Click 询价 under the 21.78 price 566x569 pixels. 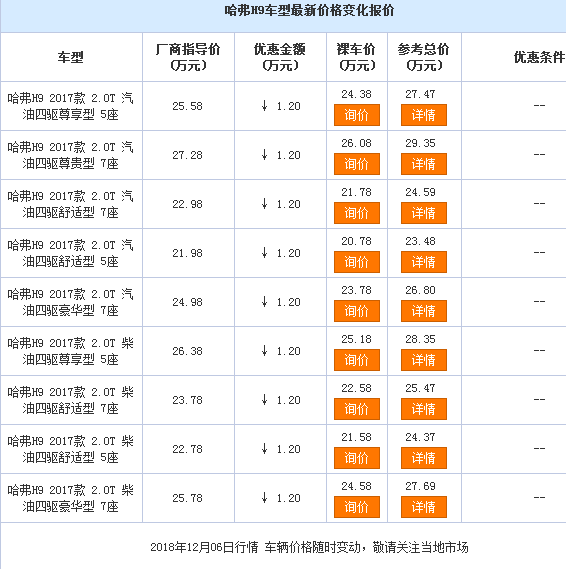tap(357, 213)
